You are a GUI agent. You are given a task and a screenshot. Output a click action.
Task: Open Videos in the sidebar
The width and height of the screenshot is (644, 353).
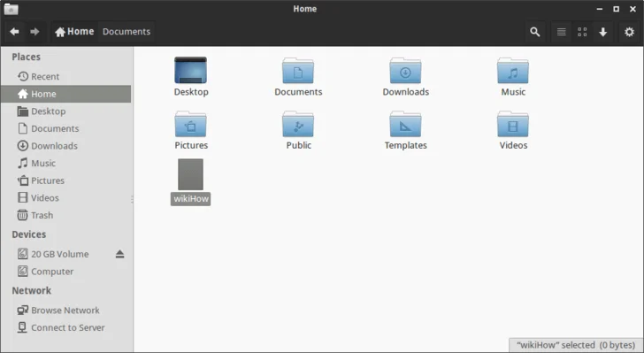point(65,197)
